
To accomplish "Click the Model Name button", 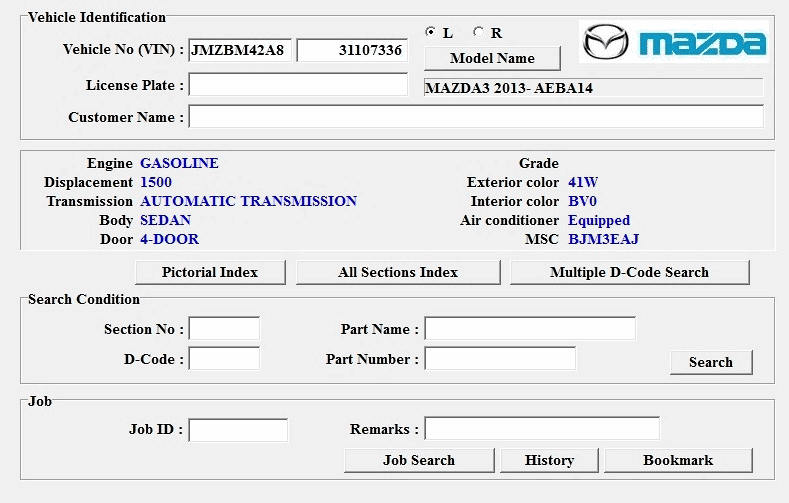I will tap(492, 58).
